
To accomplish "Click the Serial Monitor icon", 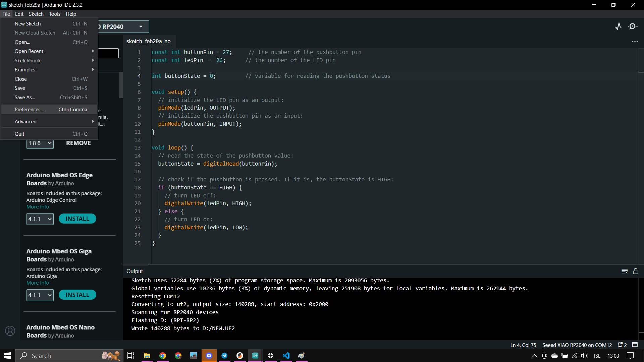I will pyautogui.click(x=633, y=26).
